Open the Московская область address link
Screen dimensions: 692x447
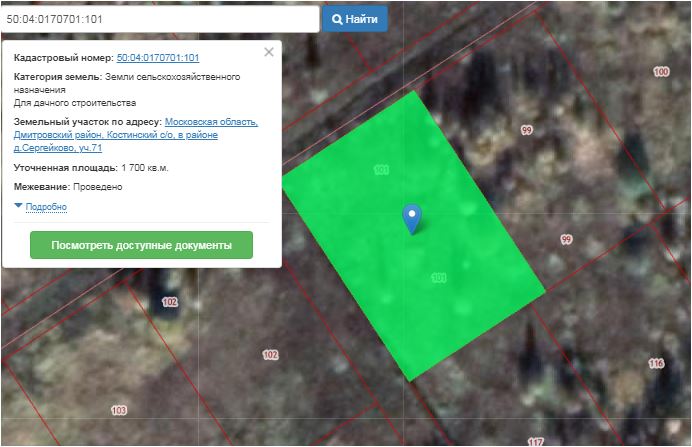click(211, 122)
